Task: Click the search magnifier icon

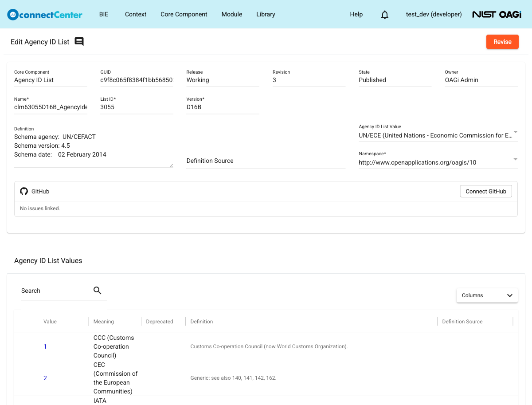Action: 98,291
